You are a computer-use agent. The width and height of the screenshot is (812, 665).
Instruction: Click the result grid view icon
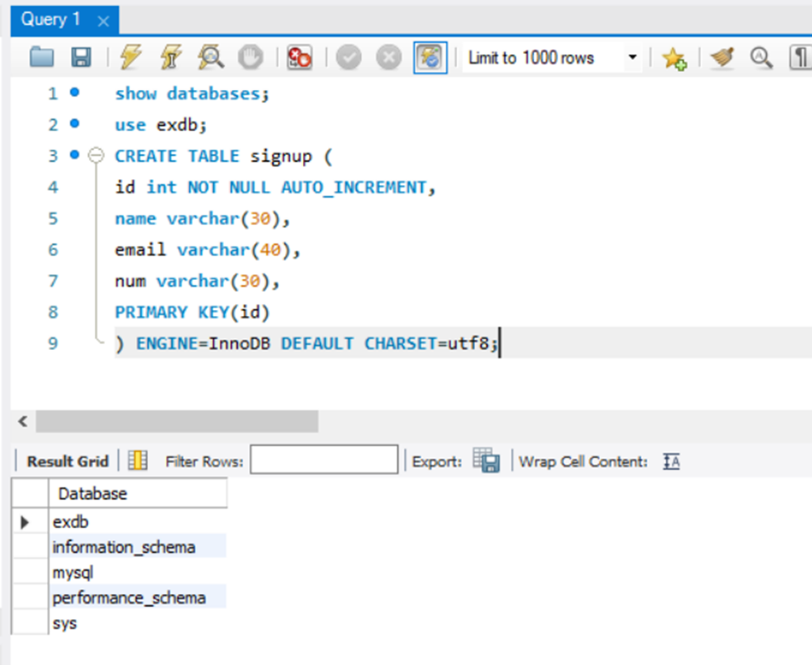pyautogui.click(x=138, y=461)
